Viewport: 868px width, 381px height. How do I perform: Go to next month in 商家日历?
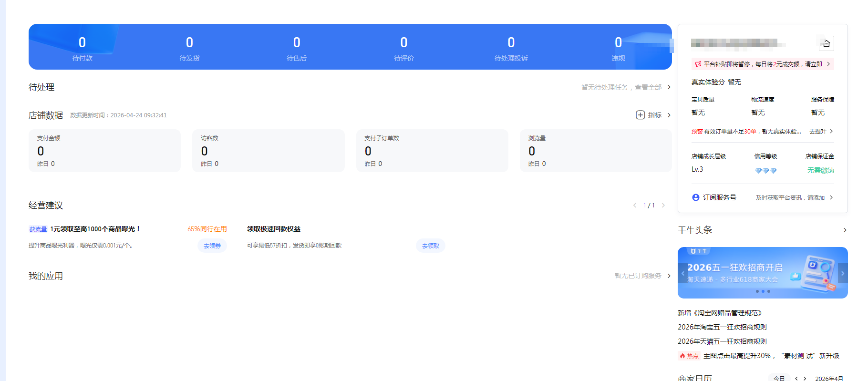point(805,379)
